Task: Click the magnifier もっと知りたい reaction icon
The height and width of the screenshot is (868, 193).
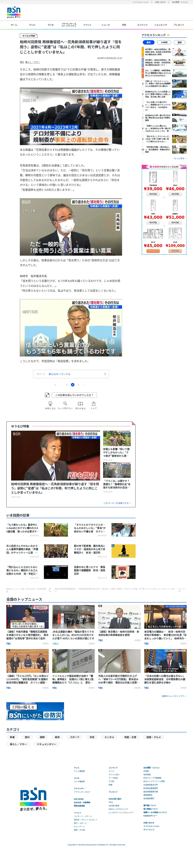Action: (x=65, y=403)
